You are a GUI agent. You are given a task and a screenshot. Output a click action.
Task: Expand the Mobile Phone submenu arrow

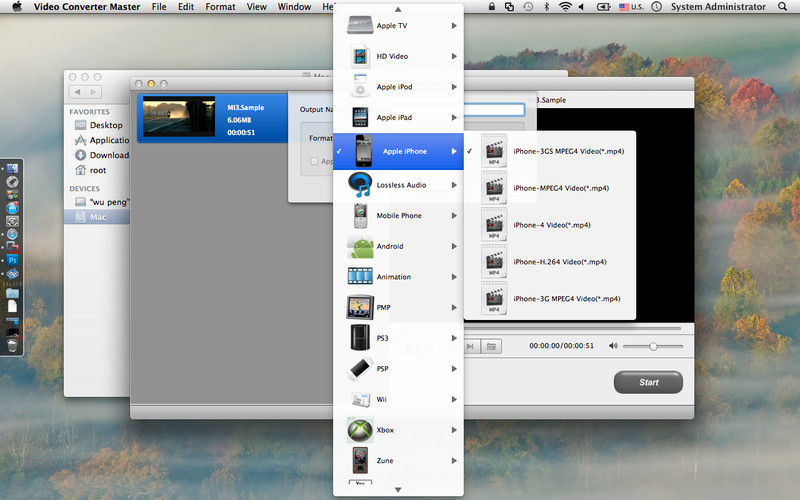coord(454,215)
